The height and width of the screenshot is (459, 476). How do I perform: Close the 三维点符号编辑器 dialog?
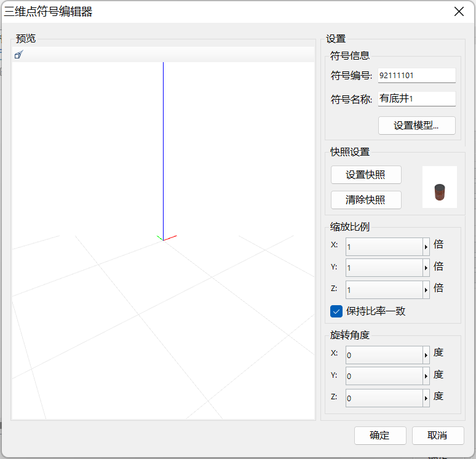459,12
